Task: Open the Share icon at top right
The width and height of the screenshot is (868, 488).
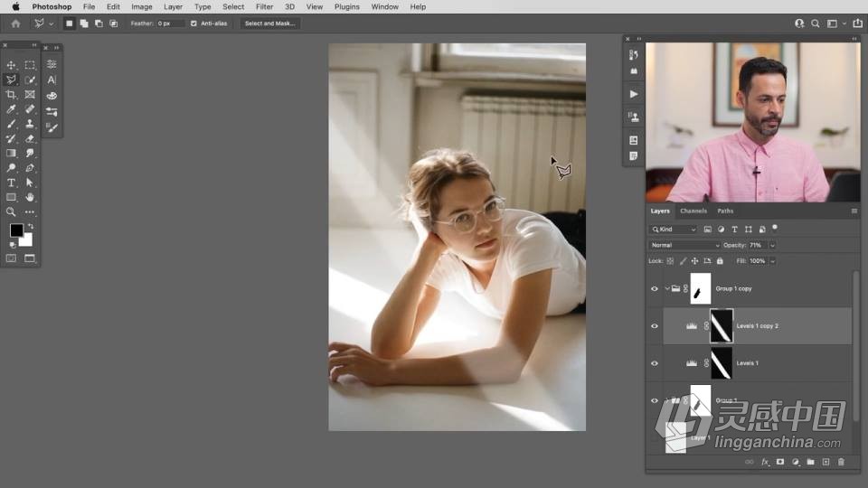Action: tap(857, 23)
